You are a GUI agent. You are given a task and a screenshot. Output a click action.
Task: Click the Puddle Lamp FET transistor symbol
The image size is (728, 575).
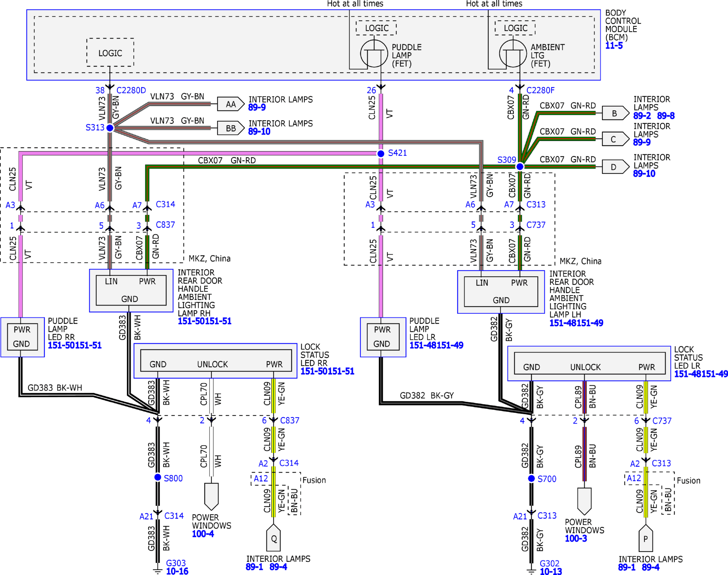click(374, 54)
